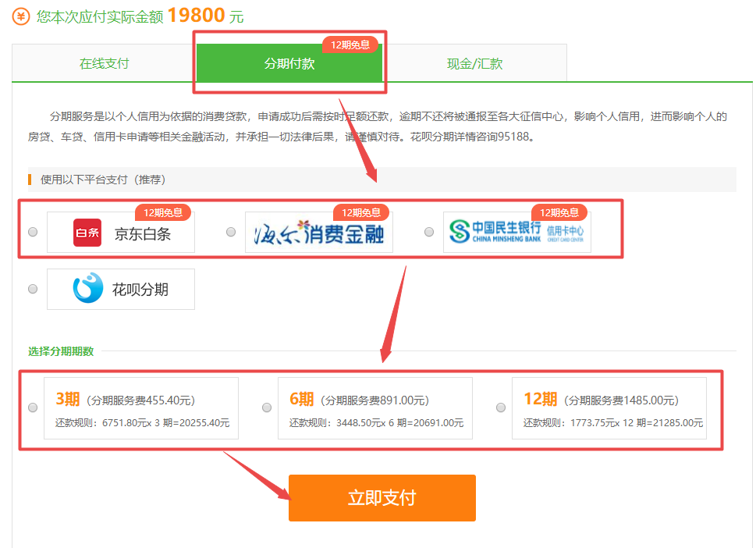Click the 12期免息 badge above 京东白条

coord(162,212)
